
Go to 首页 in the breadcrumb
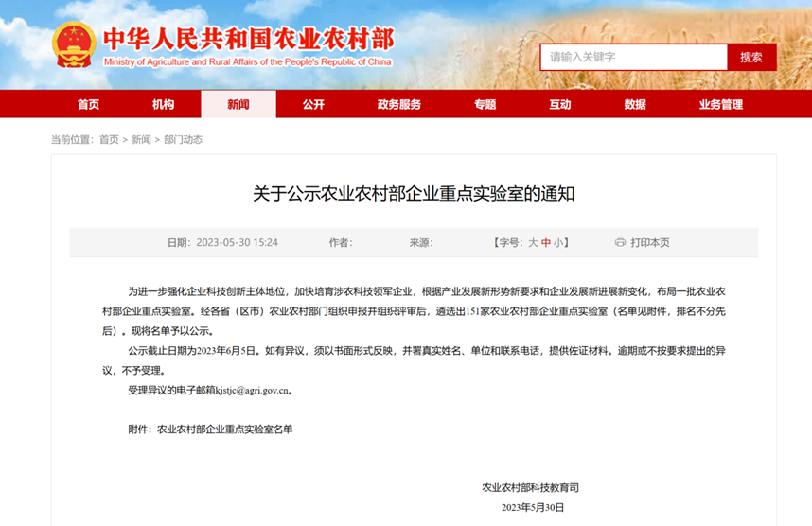point(109,140)
